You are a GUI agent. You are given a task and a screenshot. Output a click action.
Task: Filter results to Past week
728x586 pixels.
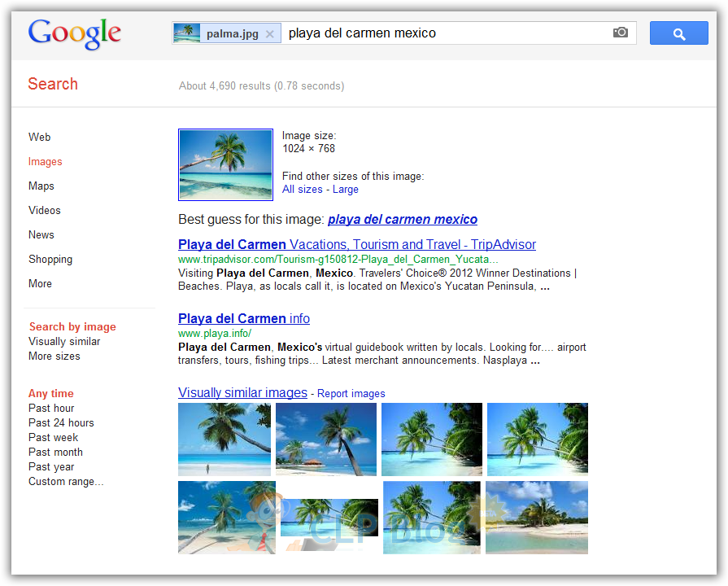pyautogui.click(x=54, y=437)
